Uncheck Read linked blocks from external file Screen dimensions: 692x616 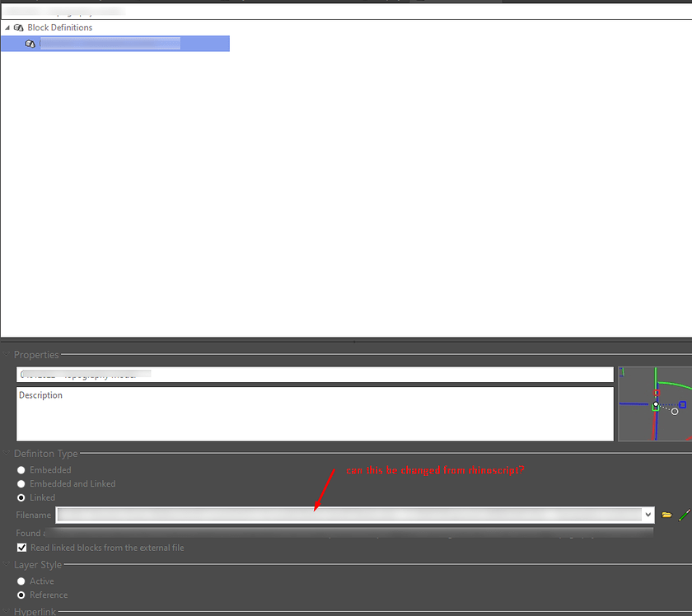(21, 547)
